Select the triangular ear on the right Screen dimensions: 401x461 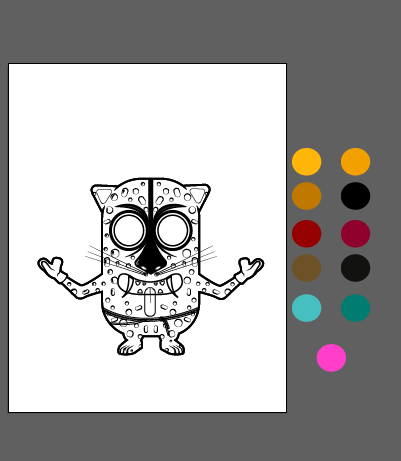pos(198,195)
